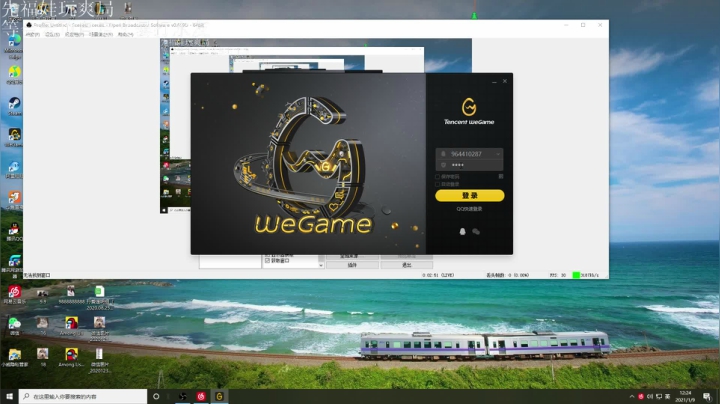Screen dimensions: 720x404
Task: Click the yellow 登录 login button
Action: [x=469, y=196]
